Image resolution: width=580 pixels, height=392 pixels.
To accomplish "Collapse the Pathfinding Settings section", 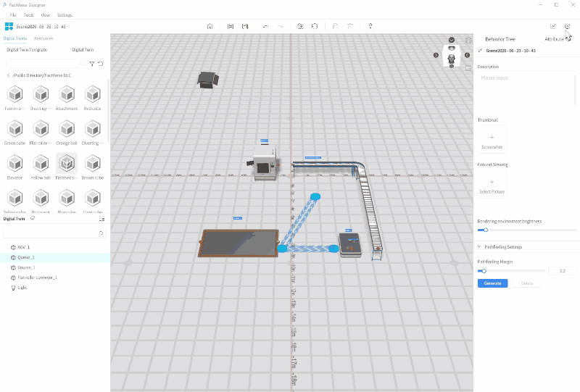I will (x=479, y=246).
